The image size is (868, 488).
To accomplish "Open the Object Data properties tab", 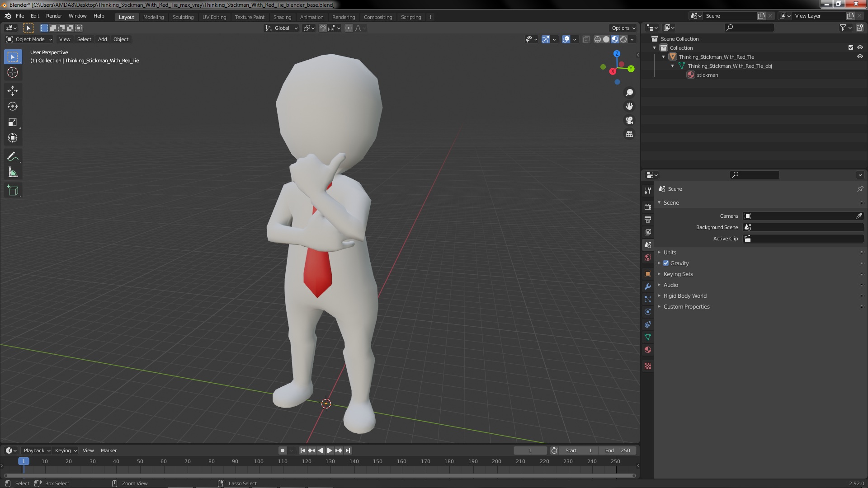I will [x=648, y=337].
